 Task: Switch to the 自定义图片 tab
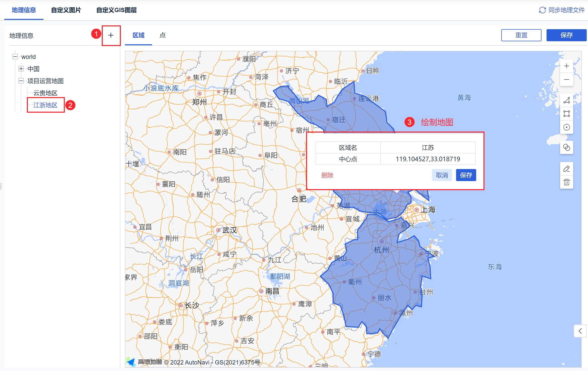[66, 10]
